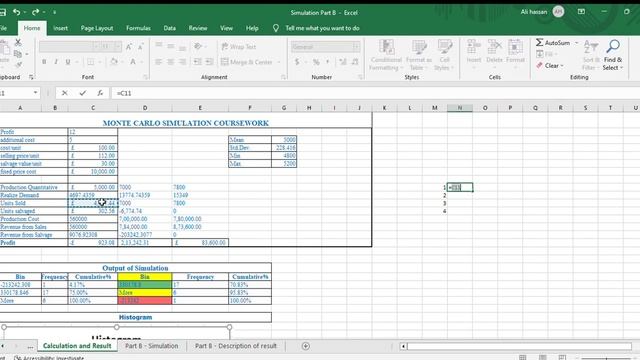Open the Insert ribbon tab
Image resolution: width=640 pixels, height=360 pixels.
60,28
